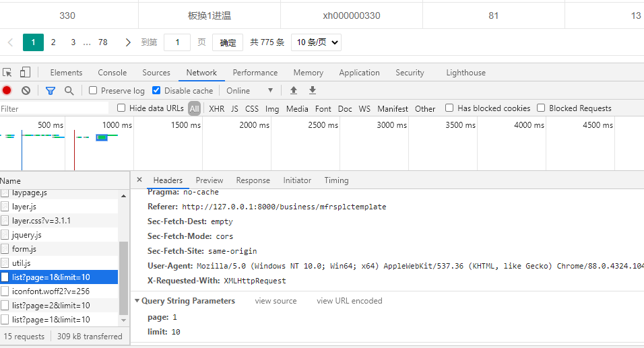Image resolution: width=644 pixels, height=348 pixels.
Task: Enable Preserve log checkbox
Action: [93, 90]
